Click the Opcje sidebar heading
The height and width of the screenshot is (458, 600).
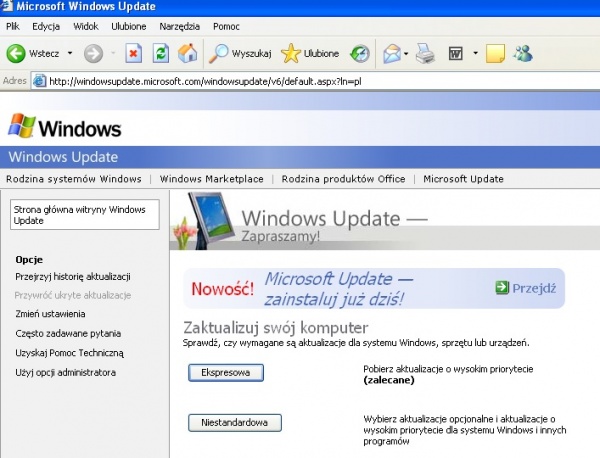(x=29, y=259)
